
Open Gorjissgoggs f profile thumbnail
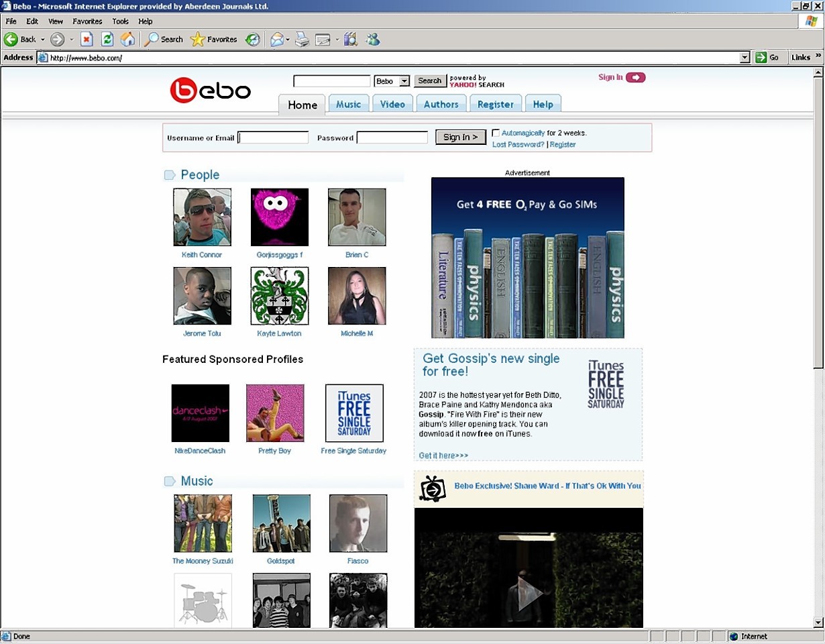pyautogui.click(x=280, y=217)
